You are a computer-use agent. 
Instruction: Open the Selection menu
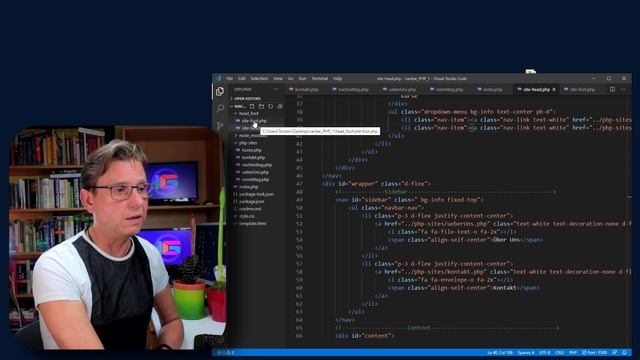click(x=259, y=78)
